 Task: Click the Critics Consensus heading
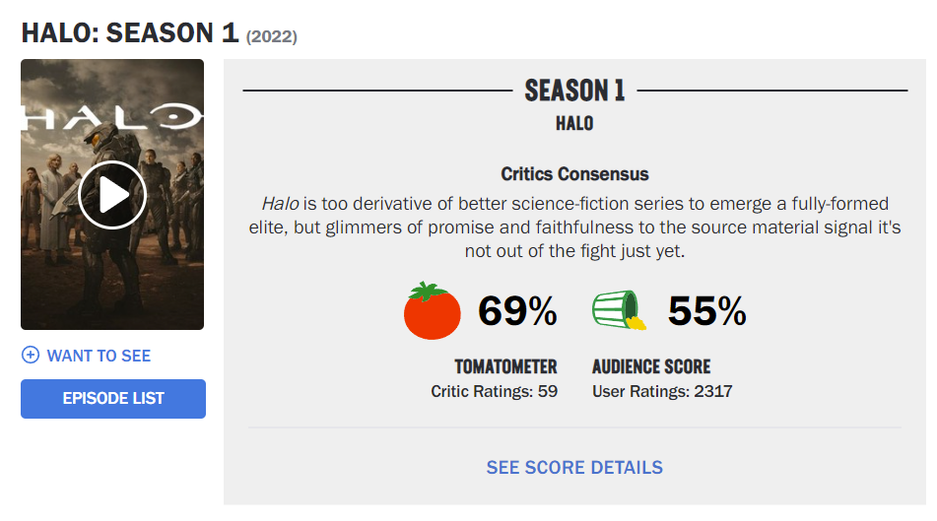pos(574,174)
